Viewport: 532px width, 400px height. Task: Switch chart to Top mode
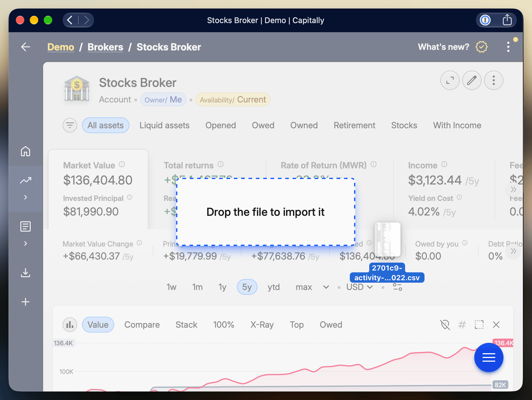coord(297,325)
